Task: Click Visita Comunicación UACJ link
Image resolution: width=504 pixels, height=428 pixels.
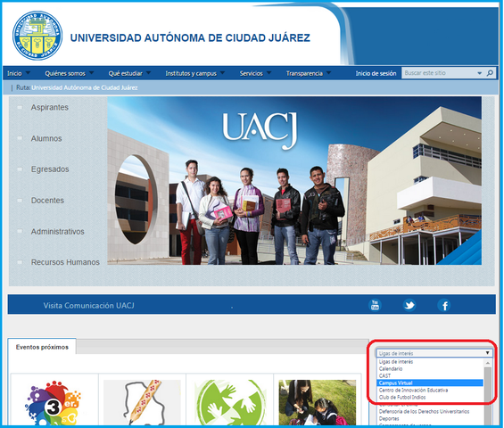Action: coord(88,305)
